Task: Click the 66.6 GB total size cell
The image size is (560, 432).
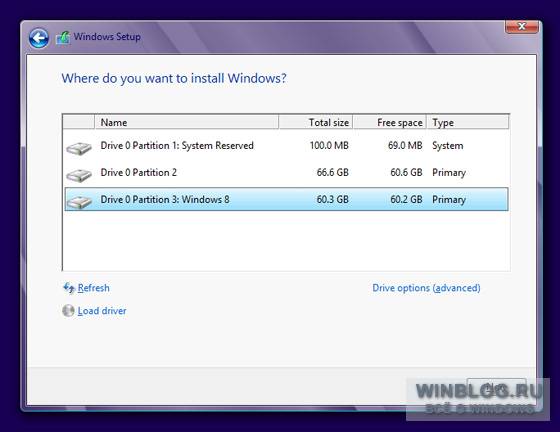Action: [x=332, y=172]
